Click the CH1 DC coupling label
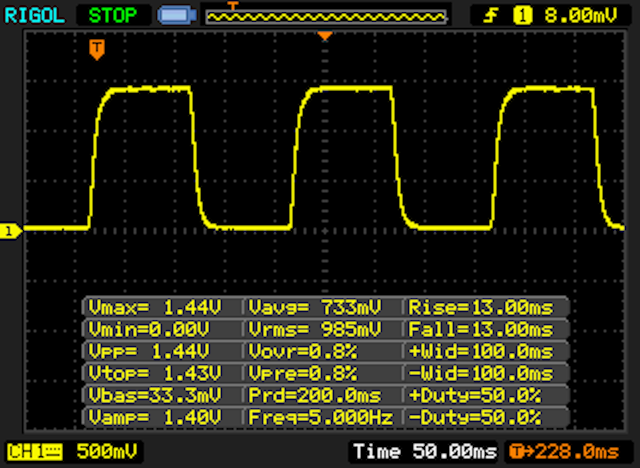The width and height of the screenshot is (640, 468). pyautogui.click(x=34, y=452)
